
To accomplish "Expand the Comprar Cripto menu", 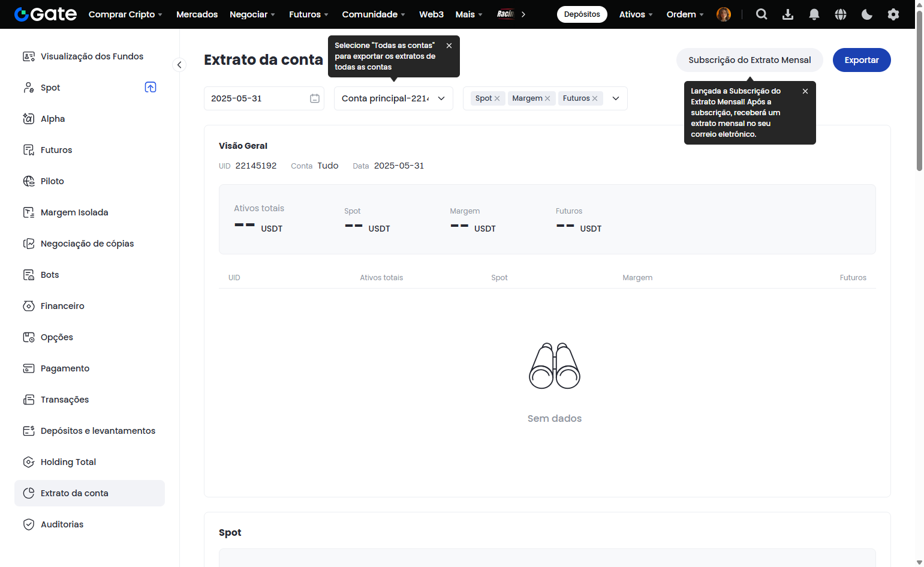I will coord(125,14).
